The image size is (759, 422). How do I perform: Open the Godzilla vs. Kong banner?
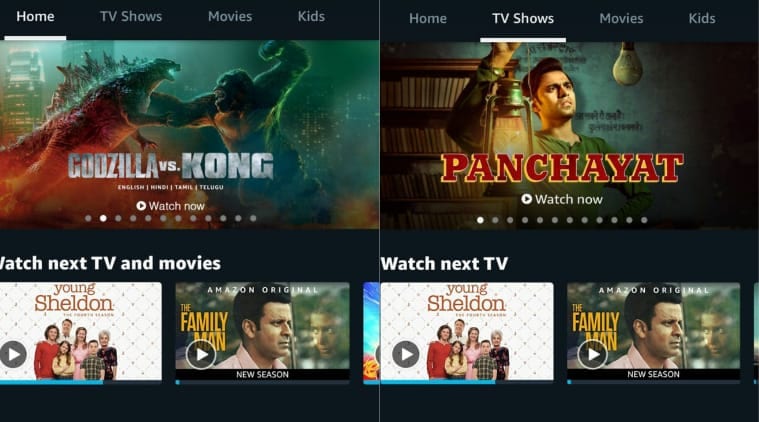(189, 134)
